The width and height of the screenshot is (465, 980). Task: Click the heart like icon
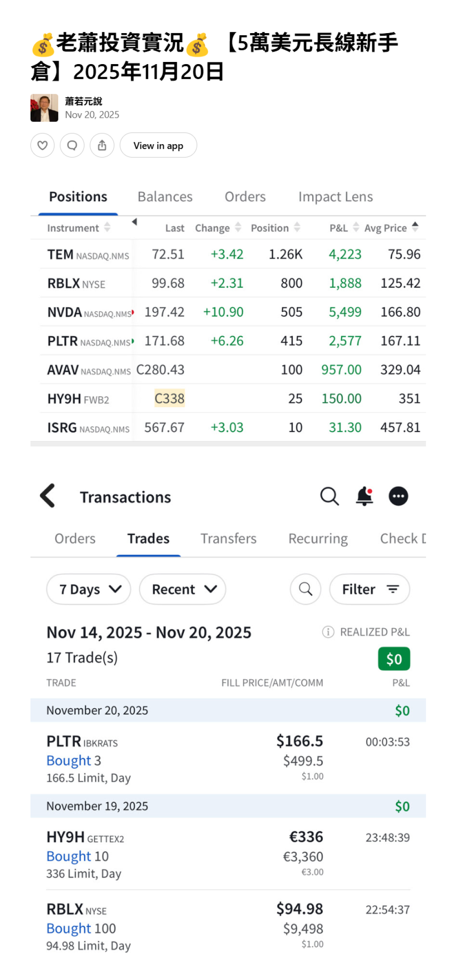(42, 145)
